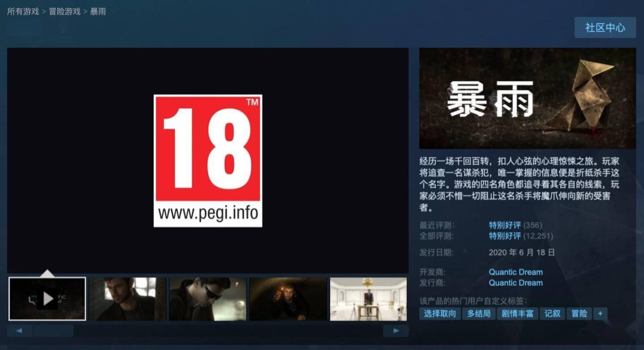Select the 冒险 tag
The width and height of the screenshot is (644, 350).
pyautogui.click(x=580, y=313)
